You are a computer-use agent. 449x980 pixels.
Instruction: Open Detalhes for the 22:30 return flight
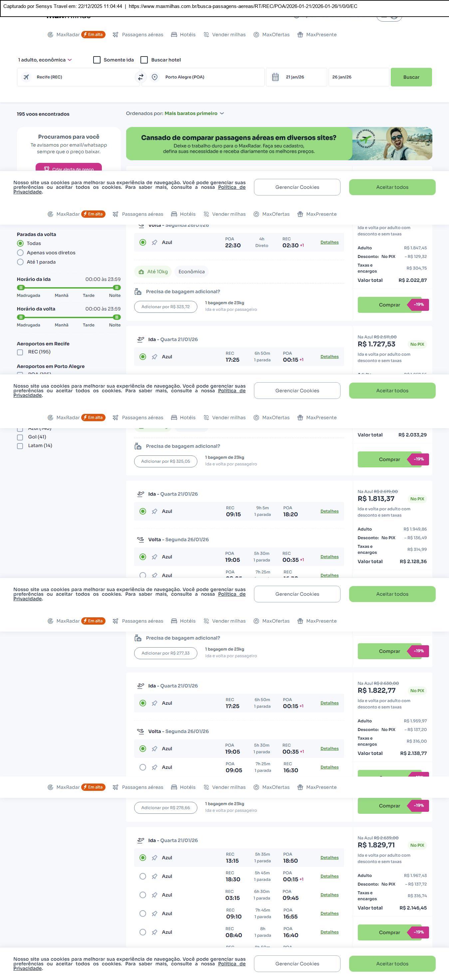tap(330, 242)
